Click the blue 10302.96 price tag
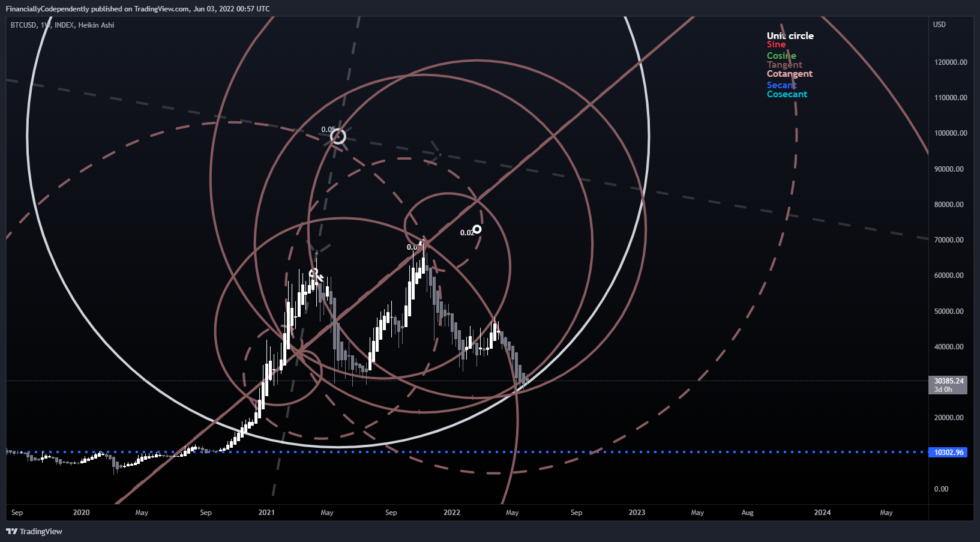The height and width of the screenshot is (542, 980). (948, 453)
